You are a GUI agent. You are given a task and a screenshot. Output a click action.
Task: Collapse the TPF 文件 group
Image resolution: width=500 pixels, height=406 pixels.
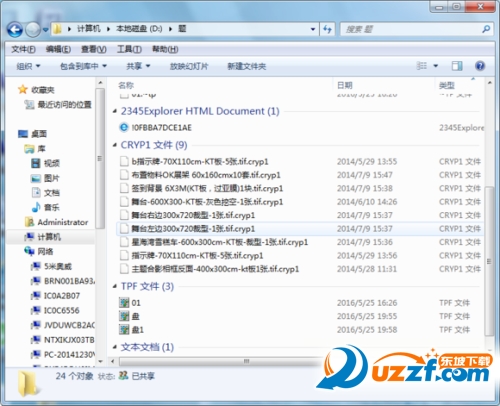pyautogui.click(x=115, y=286)
